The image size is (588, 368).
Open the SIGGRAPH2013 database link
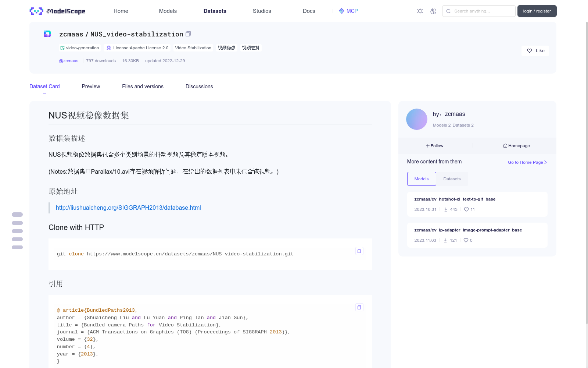(128, 208)
